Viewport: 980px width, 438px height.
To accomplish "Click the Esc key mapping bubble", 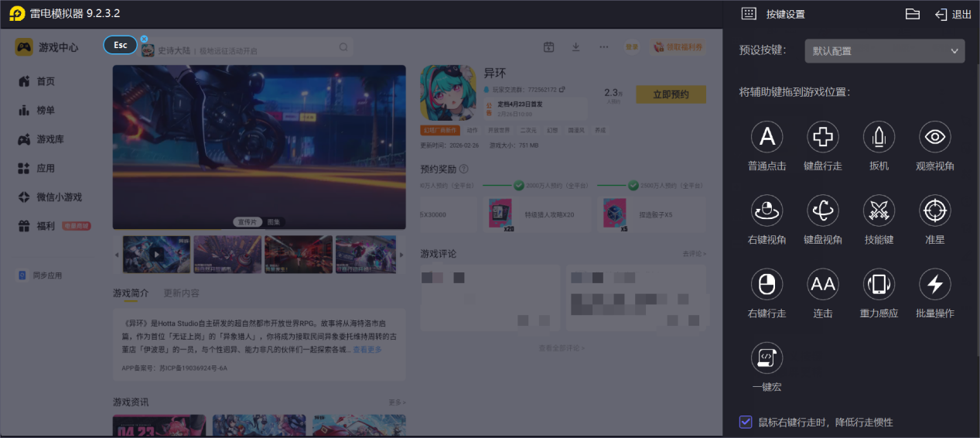I will 120,45.
